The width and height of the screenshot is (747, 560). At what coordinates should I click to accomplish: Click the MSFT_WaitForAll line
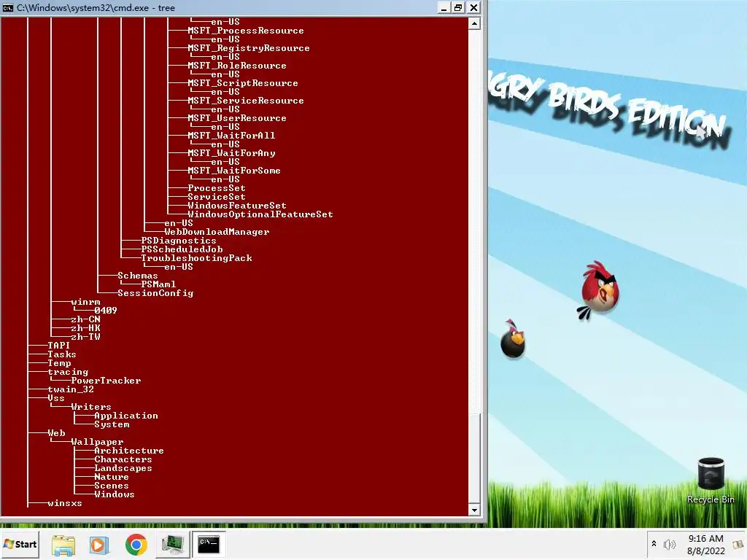(231, 136)
